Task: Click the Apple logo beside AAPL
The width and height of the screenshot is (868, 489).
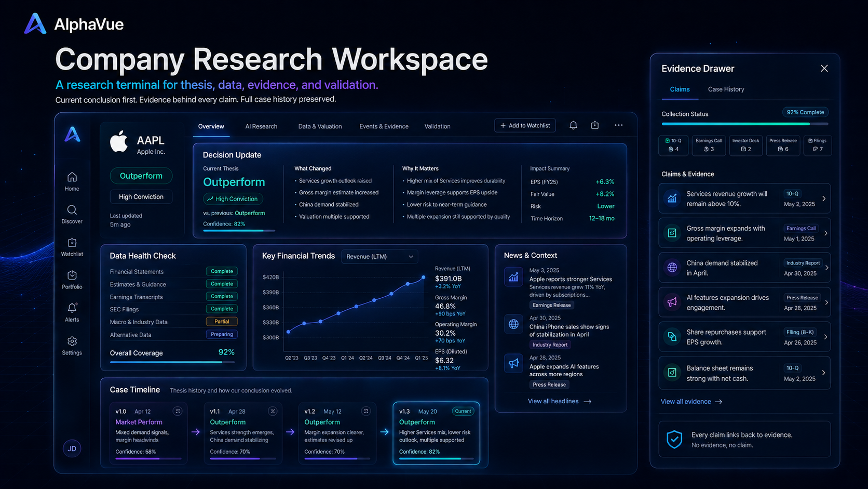Action: [119, 142]
